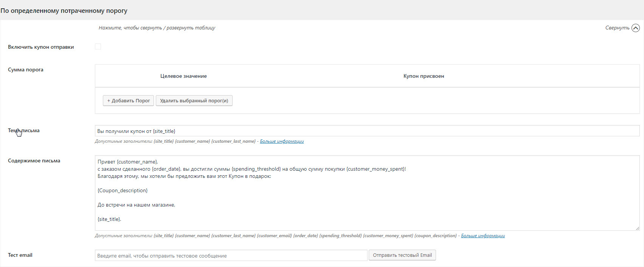The height and width of the screenshot is (267, 644).
Task: Open "Больше информации" link under email content
Action: (x=483, y=236)
